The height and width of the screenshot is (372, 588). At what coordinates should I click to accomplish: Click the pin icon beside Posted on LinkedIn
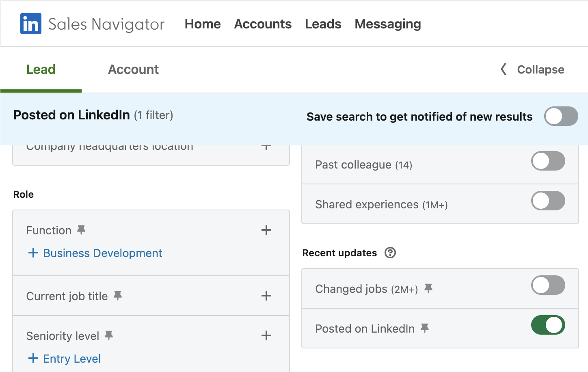click(425, 328)
